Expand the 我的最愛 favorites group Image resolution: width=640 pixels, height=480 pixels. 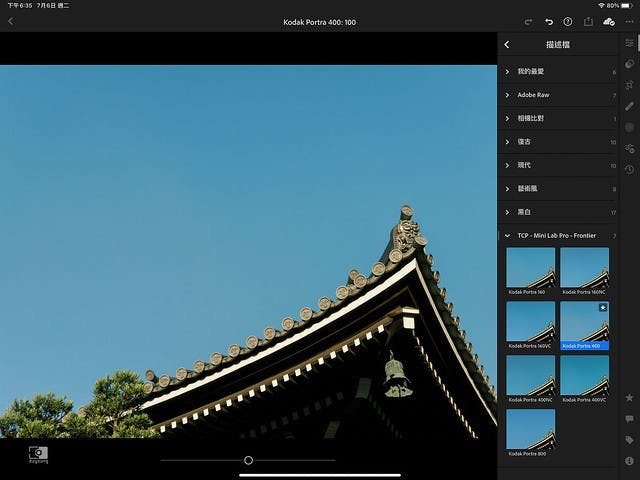tap(530, 72)
